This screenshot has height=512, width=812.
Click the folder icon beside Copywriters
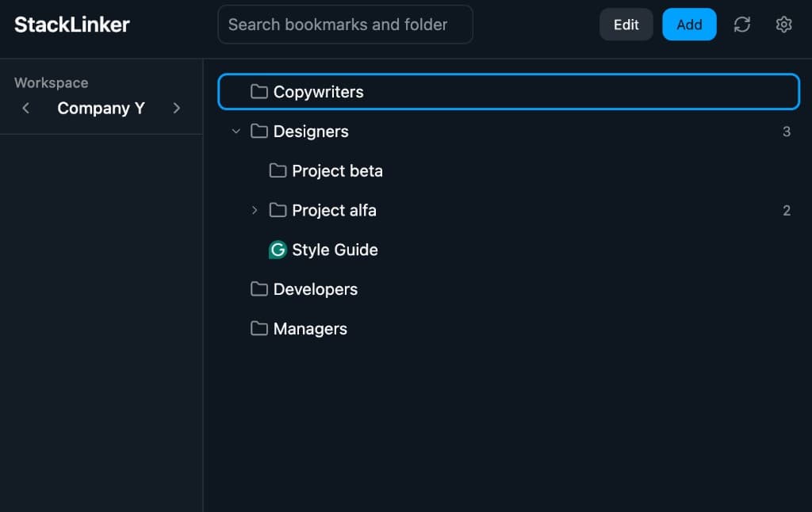(259, 91)
